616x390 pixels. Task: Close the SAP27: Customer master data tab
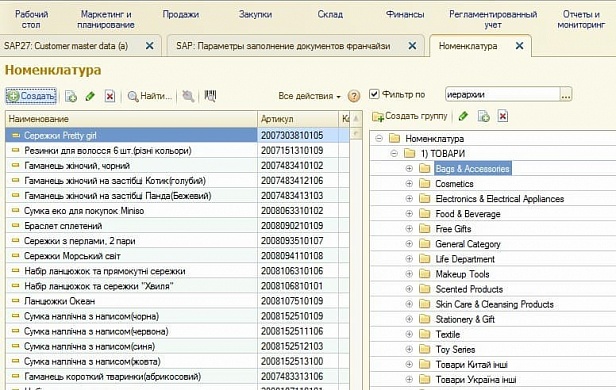coord(150,46)
